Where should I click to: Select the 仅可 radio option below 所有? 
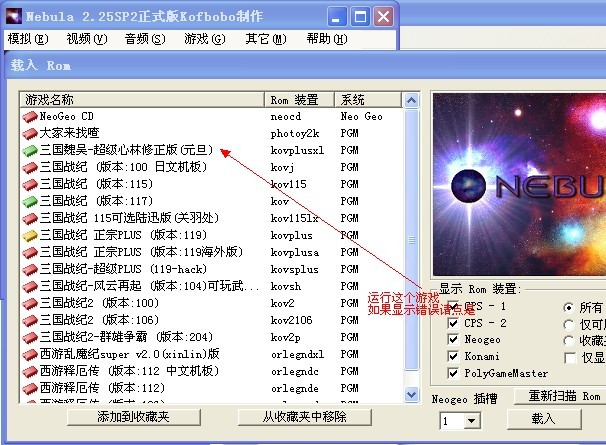point(568,324)
